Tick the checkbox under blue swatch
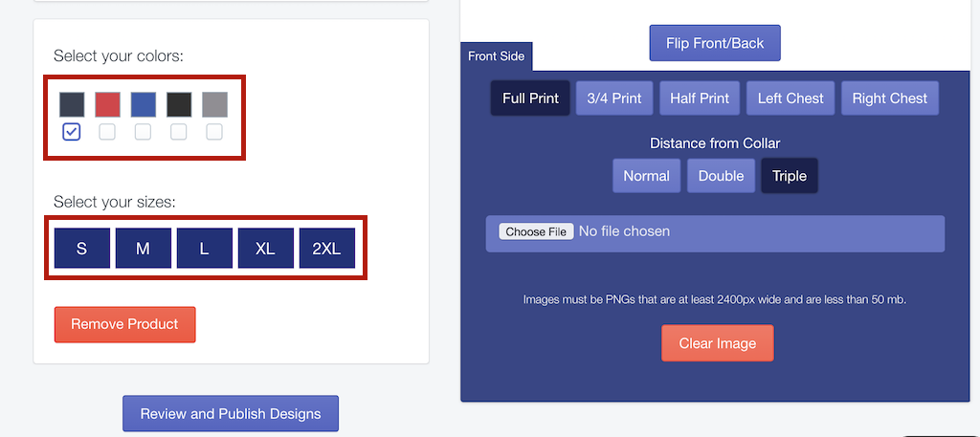The image size is (980, 437). coord(144,132)
